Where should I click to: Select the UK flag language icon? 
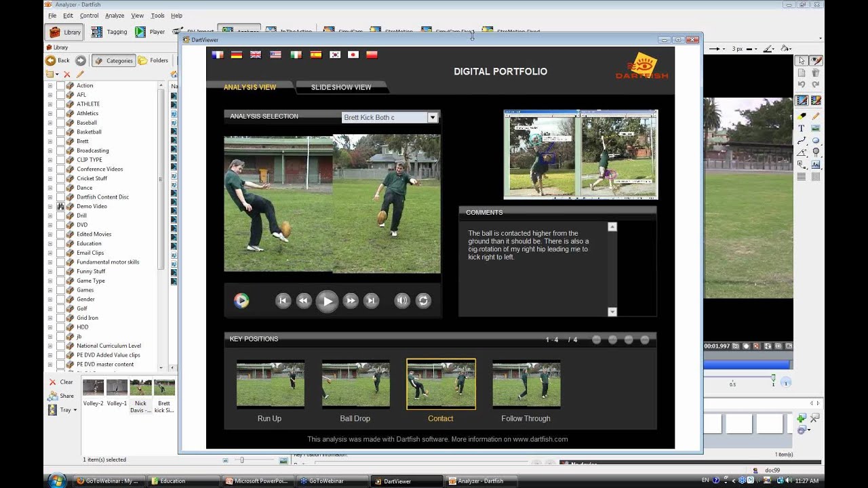pos(256,55)
